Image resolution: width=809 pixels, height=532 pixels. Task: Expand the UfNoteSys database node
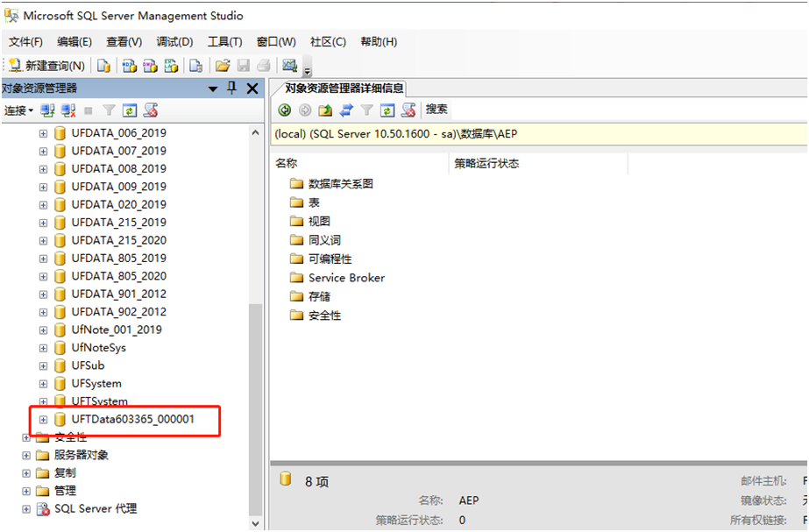(43, 348)
